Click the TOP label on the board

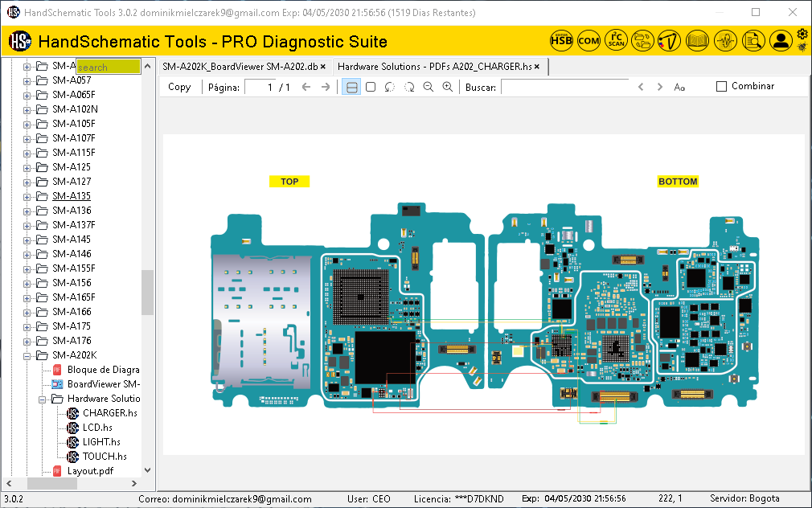coord(289,181)
